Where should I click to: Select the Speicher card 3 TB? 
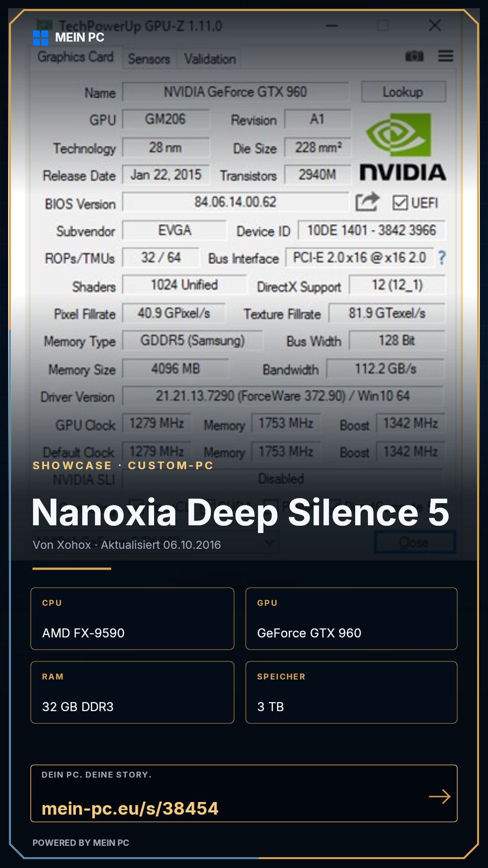352,692
